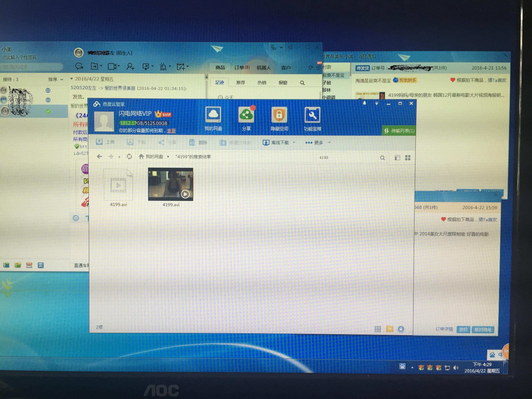Click the 订单详情 link in order window

[444, 329]
